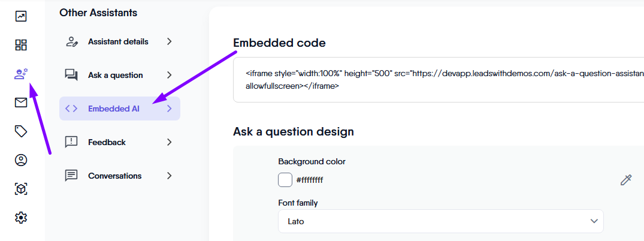Open the Feedback menu item
The height and width of the screenshot is (241, 644).
(107, 142)
